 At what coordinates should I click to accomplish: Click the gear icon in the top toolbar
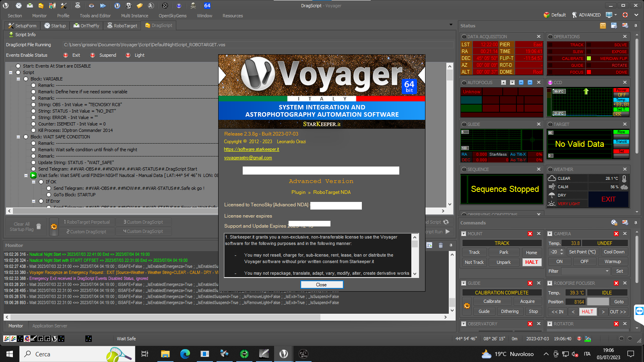(x=19, y=6)
